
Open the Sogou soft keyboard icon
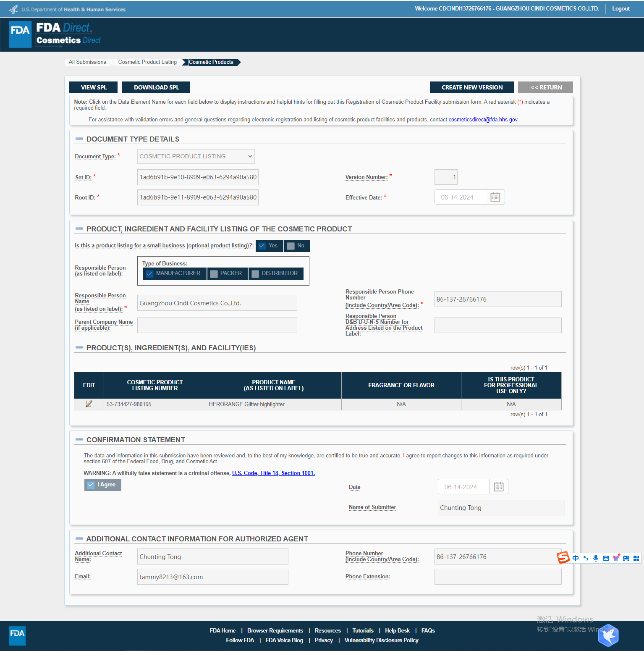(606, 558)
